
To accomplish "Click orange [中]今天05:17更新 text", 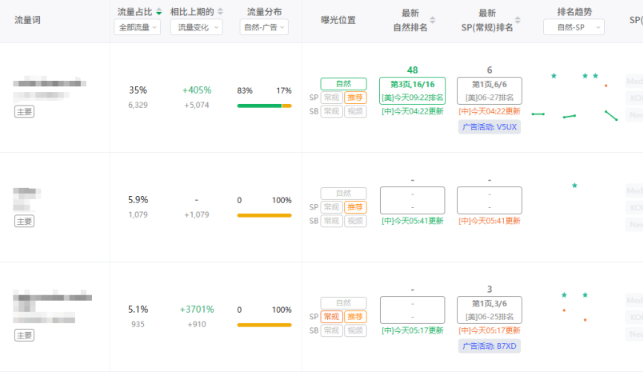I will click(489, 330).
